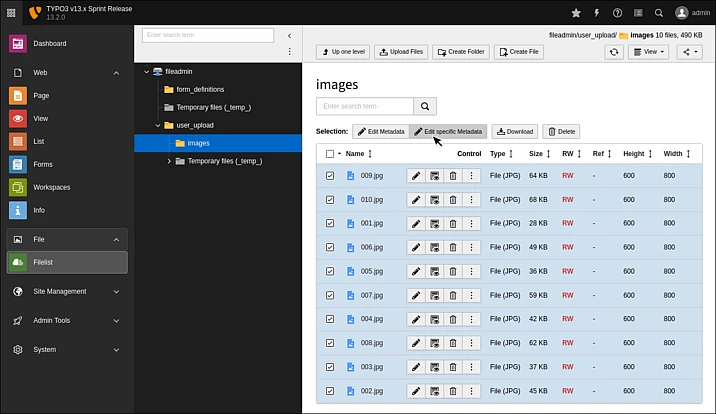The image size is (716, 414).
Task: Expand the Temporary files folder under user_upload
Action: 169,161
